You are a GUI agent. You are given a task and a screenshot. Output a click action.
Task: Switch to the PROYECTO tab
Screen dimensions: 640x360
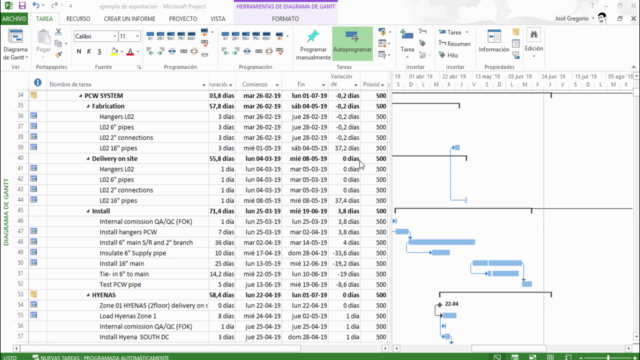183,19
